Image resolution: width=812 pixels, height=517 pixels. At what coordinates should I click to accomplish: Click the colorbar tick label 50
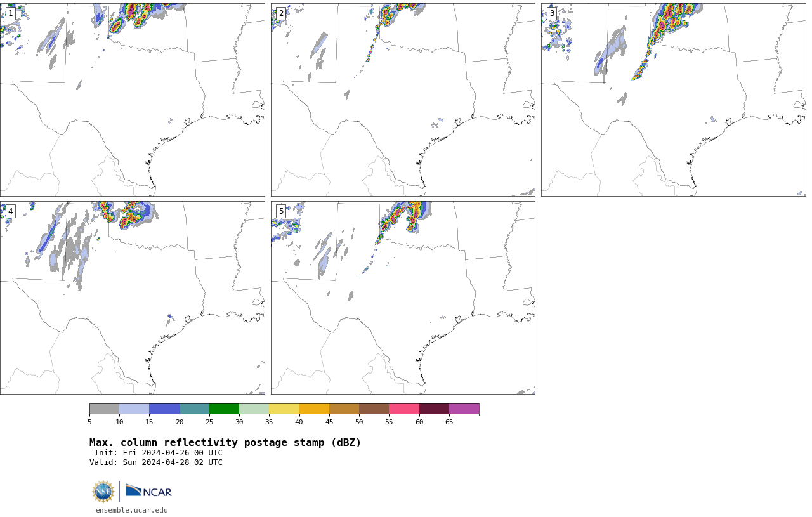pyautogui.click(x=359, y=422)
